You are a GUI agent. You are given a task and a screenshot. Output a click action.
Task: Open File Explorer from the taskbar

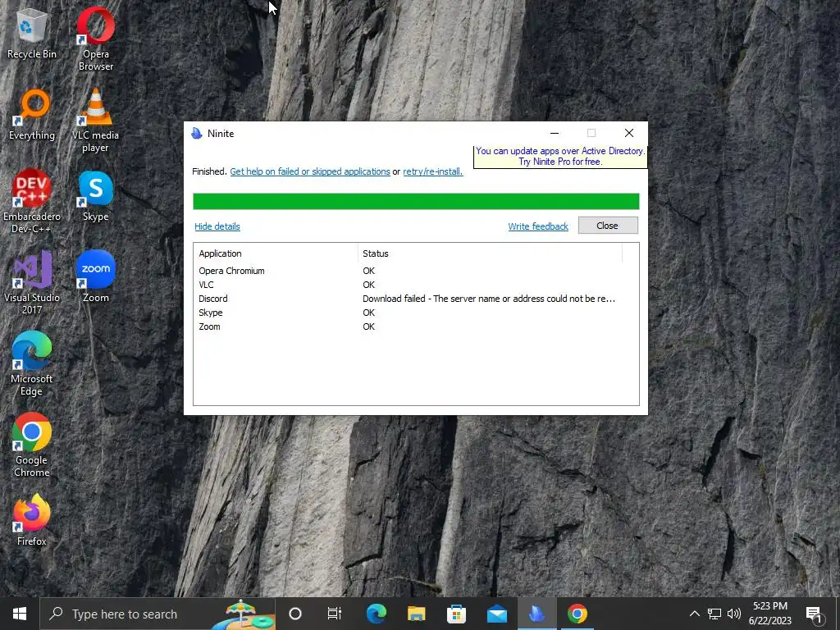coord(416,614)
